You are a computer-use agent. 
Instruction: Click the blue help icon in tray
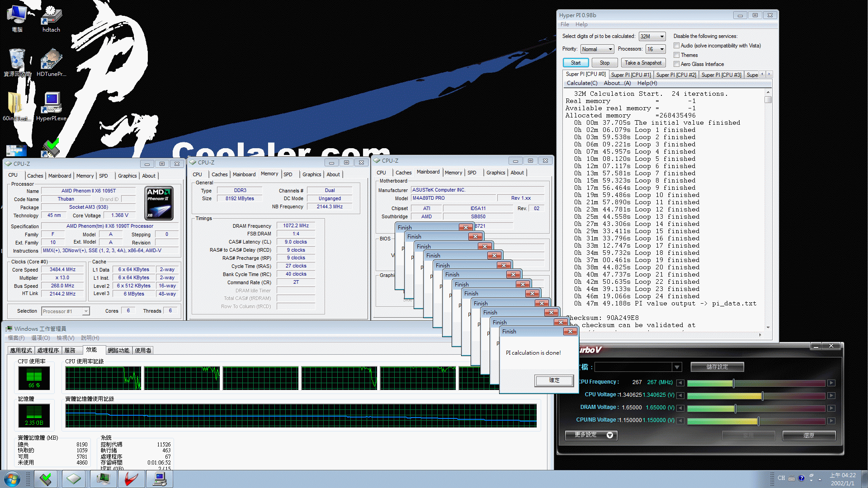pos(802,478)
